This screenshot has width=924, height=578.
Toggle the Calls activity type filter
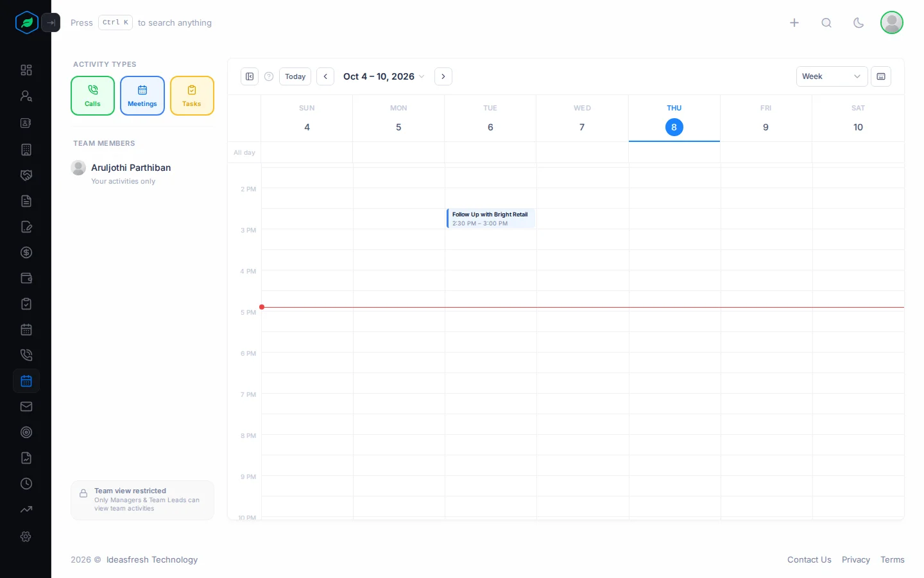tap(92, 96)
